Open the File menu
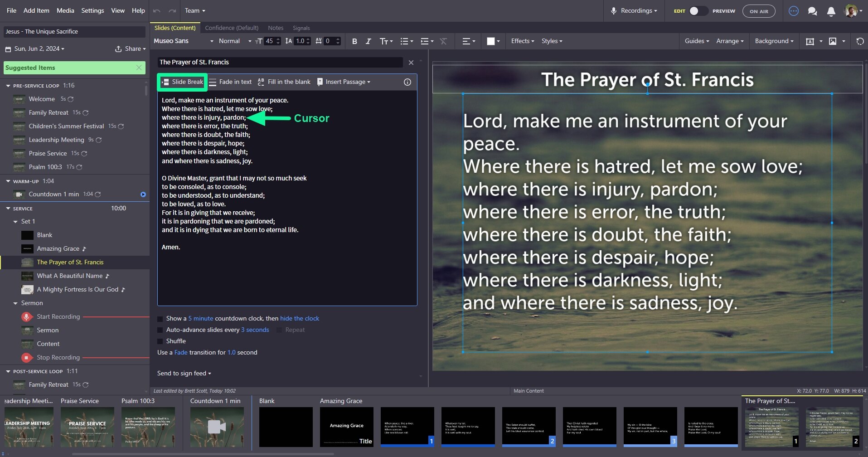 pyautogui.click(x=12, y=10)
